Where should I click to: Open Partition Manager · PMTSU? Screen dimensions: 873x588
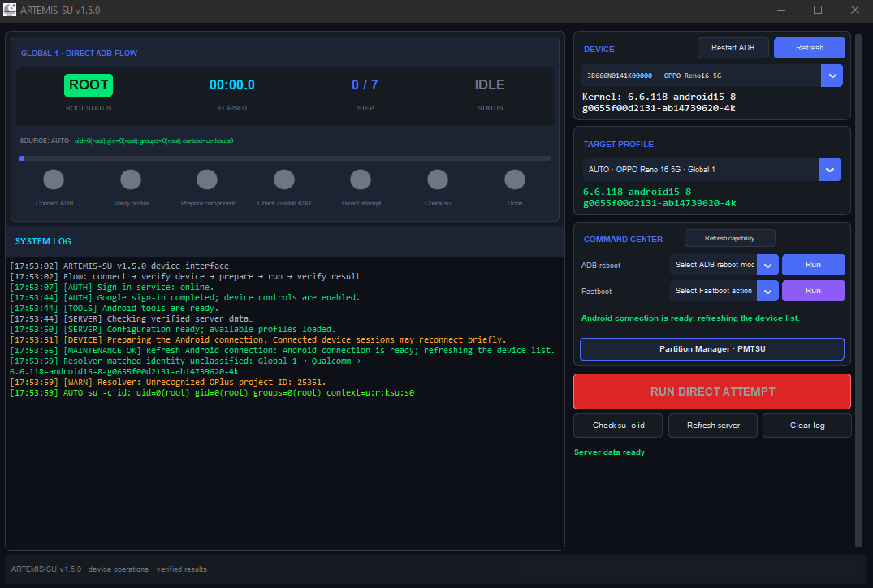point(712,349)
